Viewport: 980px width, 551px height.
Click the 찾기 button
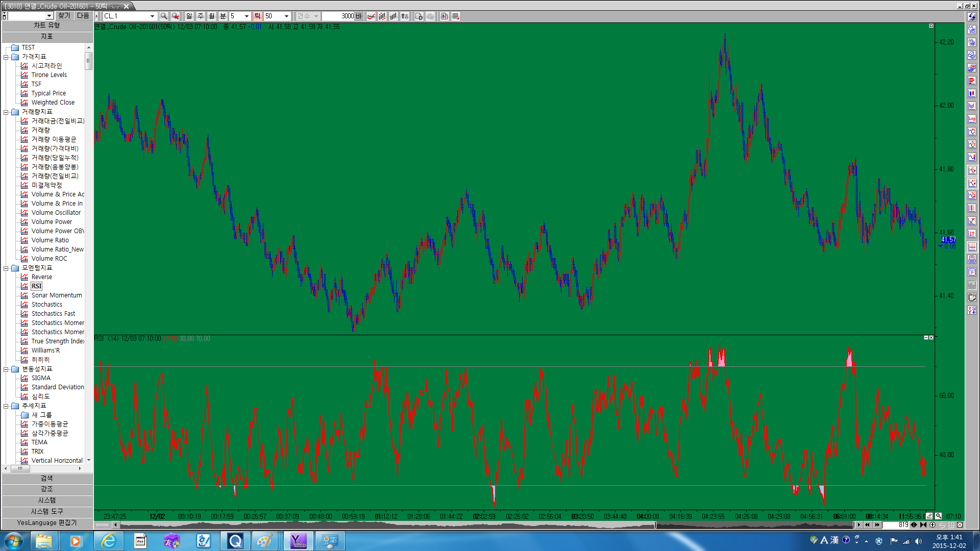pyautogui.click(x=64, y=16)
